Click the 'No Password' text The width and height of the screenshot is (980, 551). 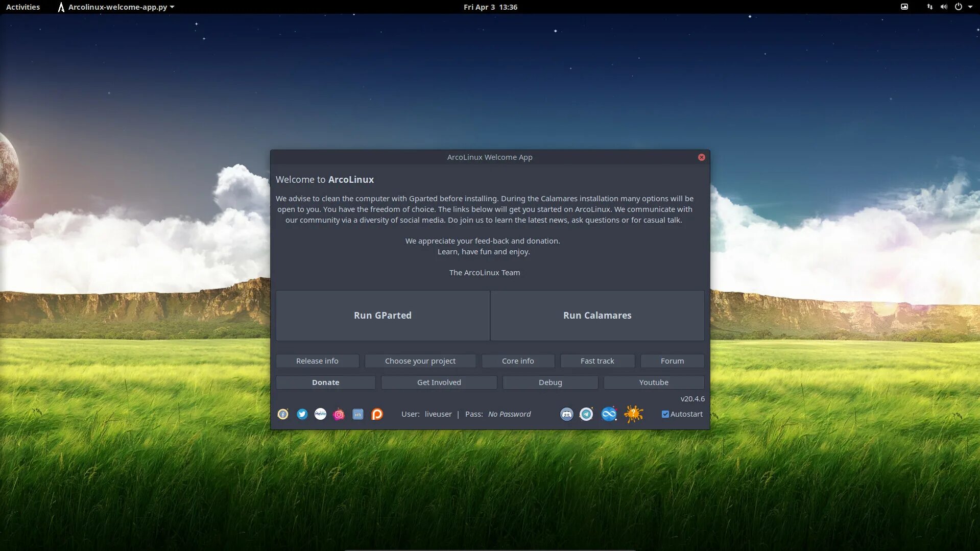509,414
